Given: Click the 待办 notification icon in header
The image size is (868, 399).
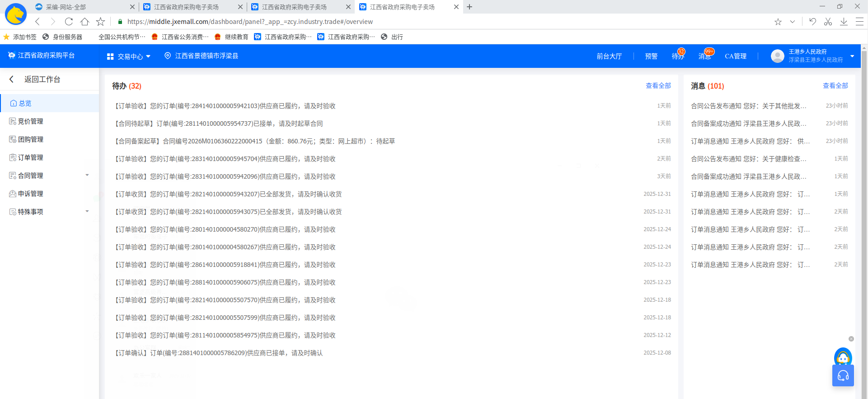Looking at the screenshot, I should [x=678, y=56].
